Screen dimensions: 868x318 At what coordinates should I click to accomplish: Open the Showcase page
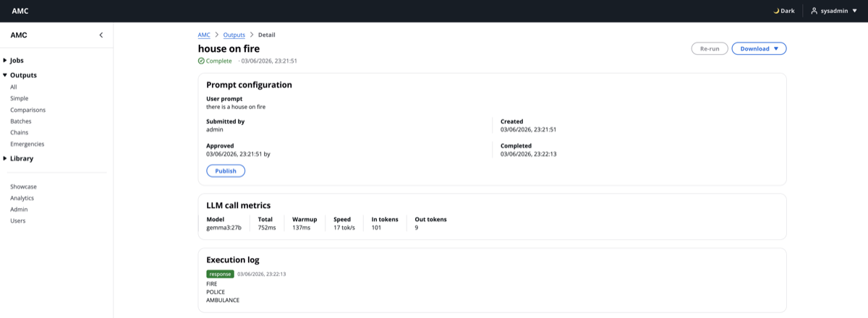click(23, 186)
